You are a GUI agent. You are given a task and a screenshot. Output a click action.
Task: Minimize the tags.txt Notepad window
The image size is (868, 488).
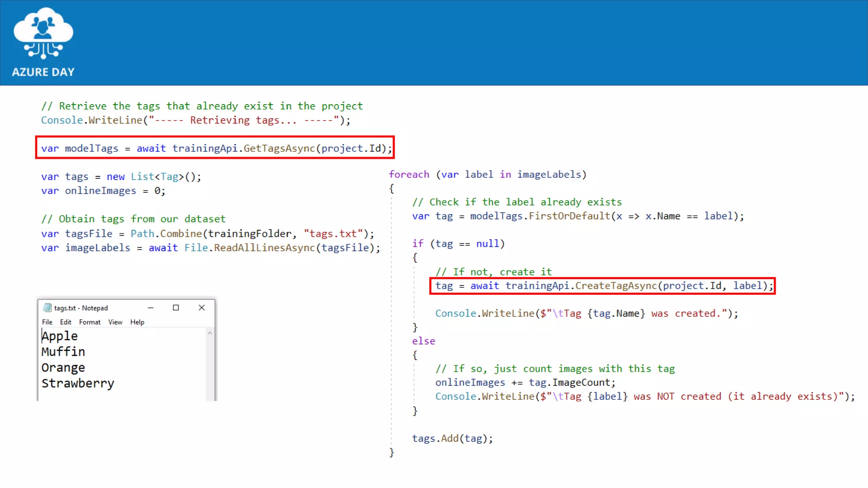coord(150,308)
